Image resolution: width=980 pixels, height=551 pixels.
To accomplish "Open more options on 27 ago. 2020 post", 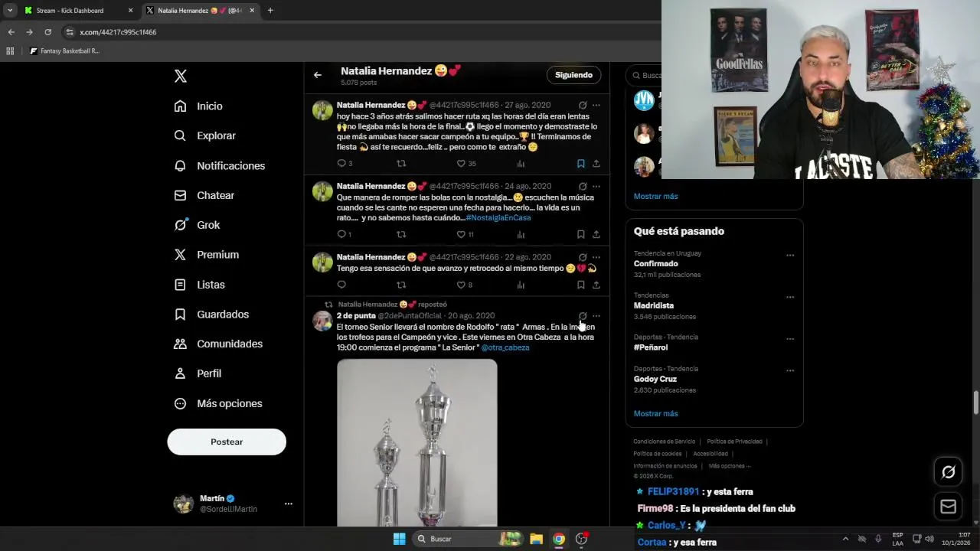I will [x=596, y=105].
